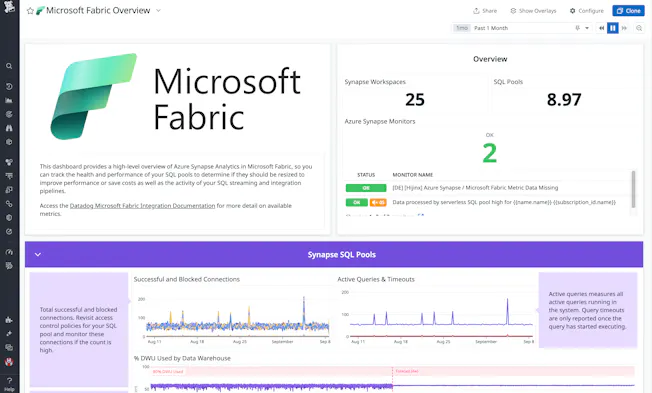The image size is (652, 393).
Task: Click the Synapse Workspaces value 25
Action: [x=415, y=99]
